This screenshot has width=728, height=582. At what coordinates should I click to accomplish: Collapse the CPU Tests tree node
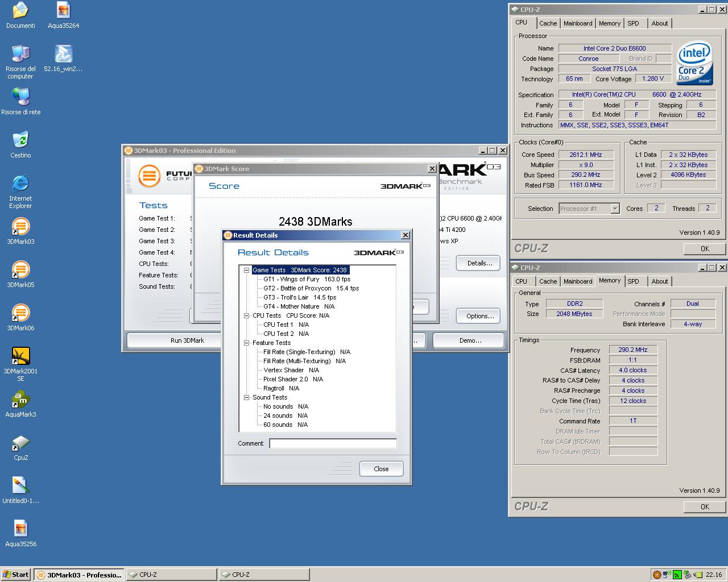pos(247,315)
